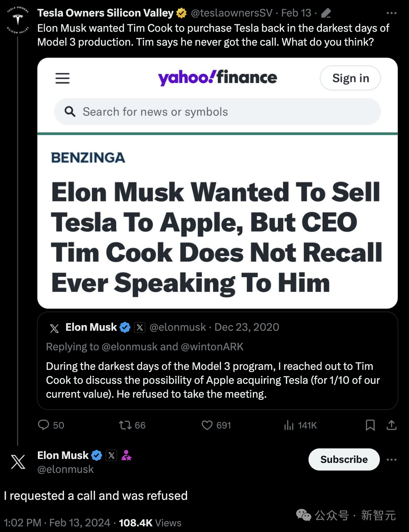This screenshot has width=409, height=532.
Task: Open the view analytics icon with 141K
Action: 289,425
